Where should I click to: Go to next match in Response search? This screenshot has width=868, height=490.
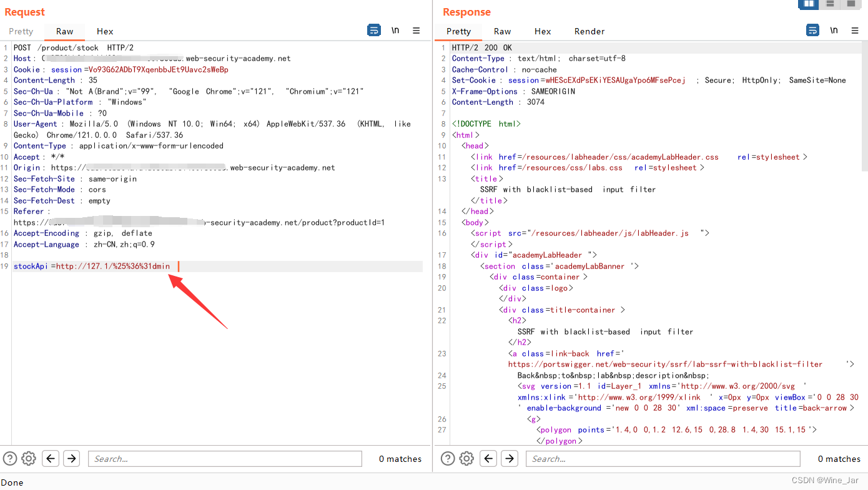510,459
